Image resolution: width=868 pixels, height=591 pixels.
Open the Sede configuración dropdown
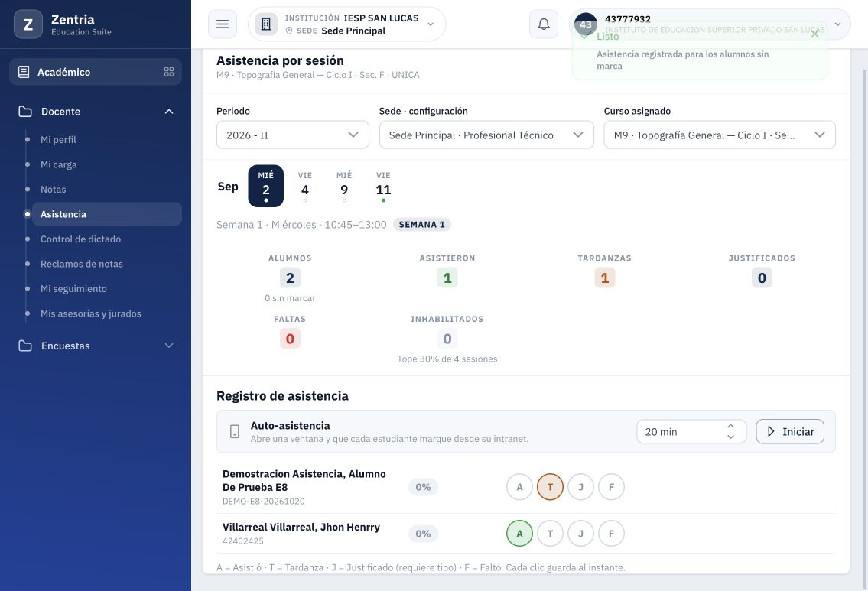(x=486, y=135)
